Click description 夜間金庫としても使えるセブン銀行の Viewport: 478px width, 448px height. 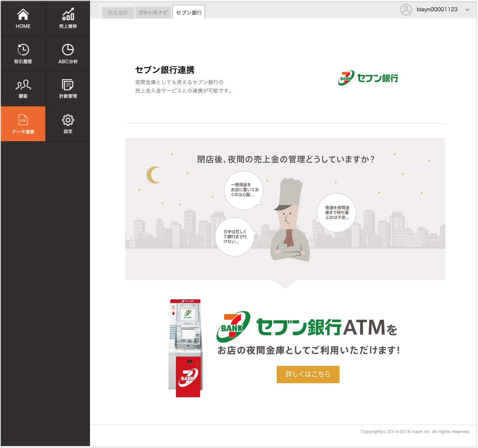[x=179, y=82]
